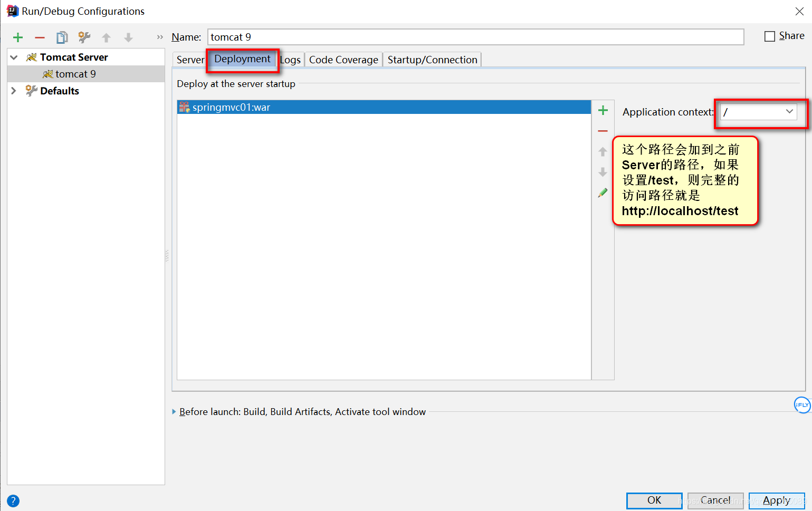Edit artifact with pencil icon
Viewport: 812px width, 511px height.
(x=603, y=193)
